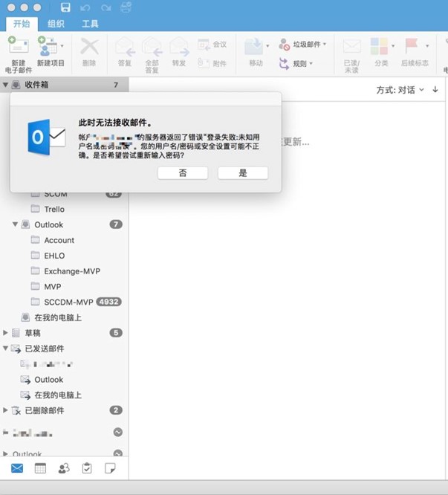Click the New Items (新建项目) icon
The image size is (448, 495).
click(x=48, y=46)
